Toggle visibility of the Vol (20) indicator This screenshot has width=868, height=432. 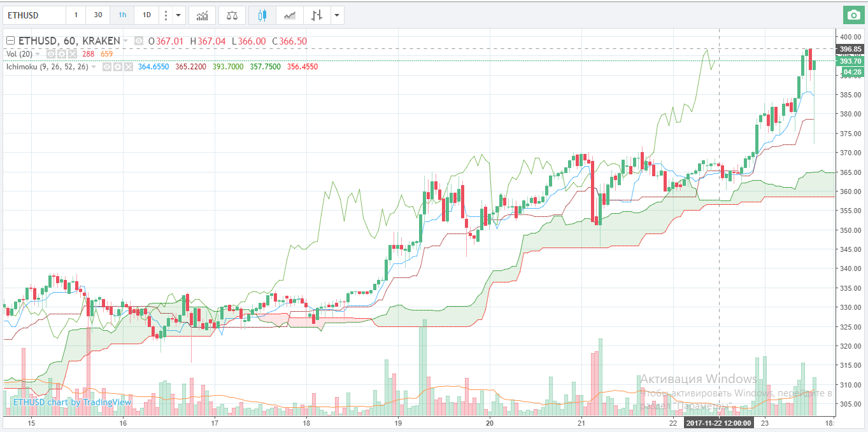click(x=52, y=54)
